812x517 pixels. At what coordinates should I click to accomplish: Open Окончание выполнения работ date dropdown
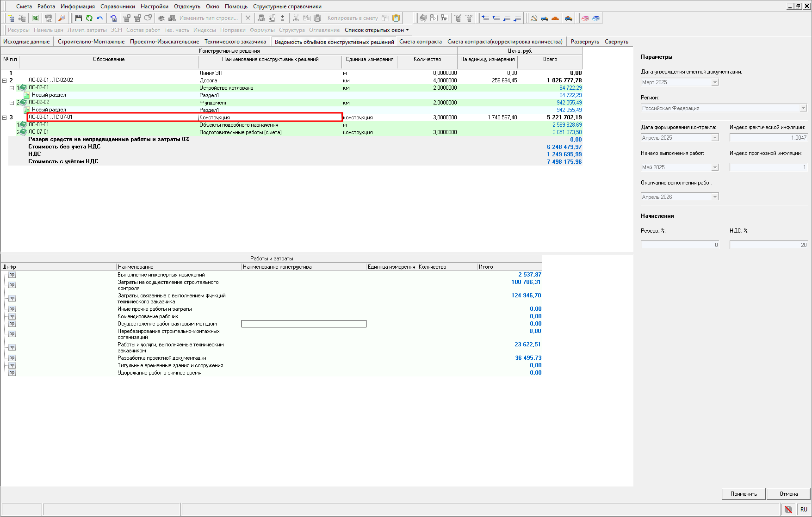click(x=715, y=197)
